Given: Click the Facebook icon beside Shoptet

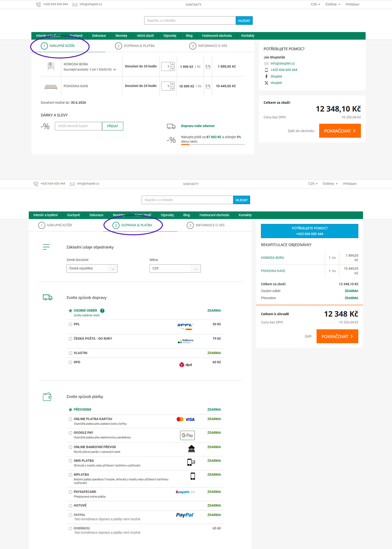Looking at the screenshot, I should [x=266, y=76].
